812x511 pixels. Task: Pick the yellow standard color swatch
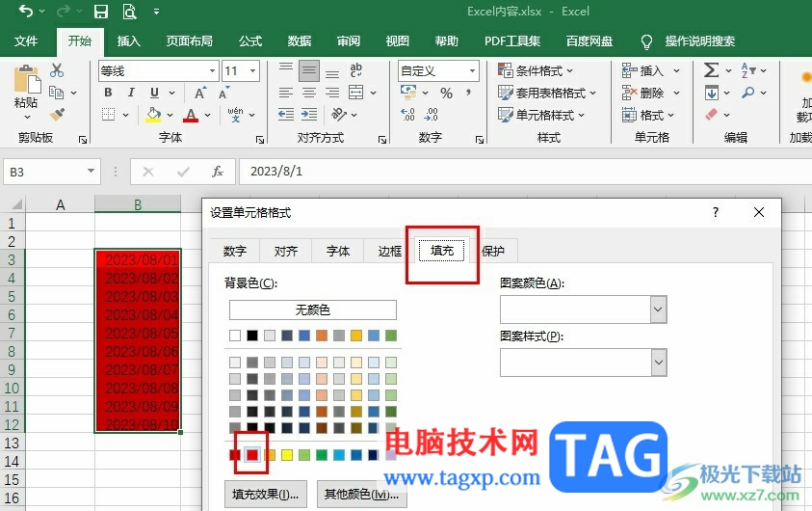pyautogui.click(x=287, y=455)
